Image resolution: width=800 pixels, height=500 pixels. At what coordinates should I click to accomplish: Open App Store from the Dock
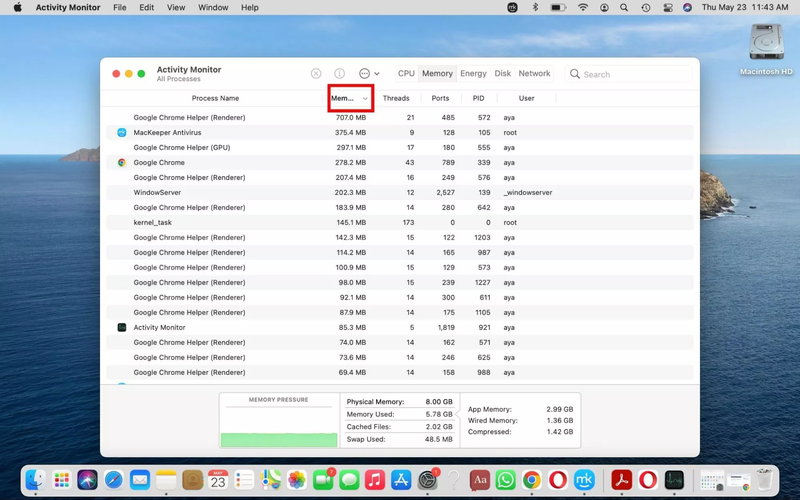[401, 480]
